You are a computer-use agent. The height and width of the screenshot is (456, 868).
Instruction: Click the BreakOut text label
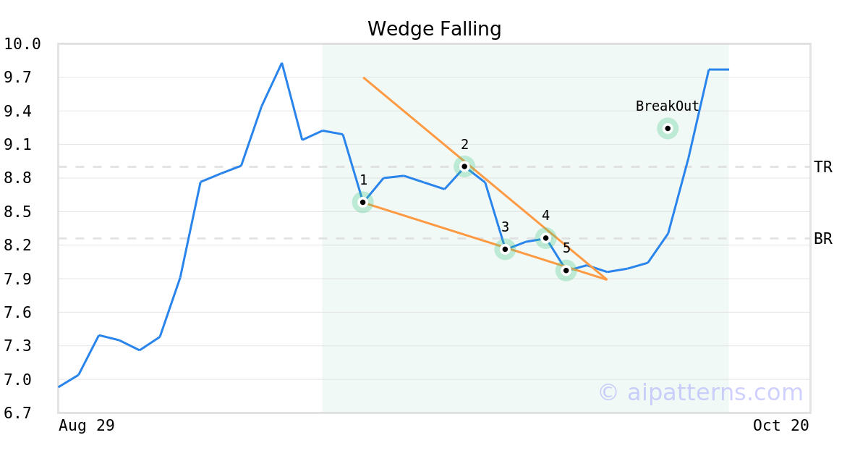[667, 106]
